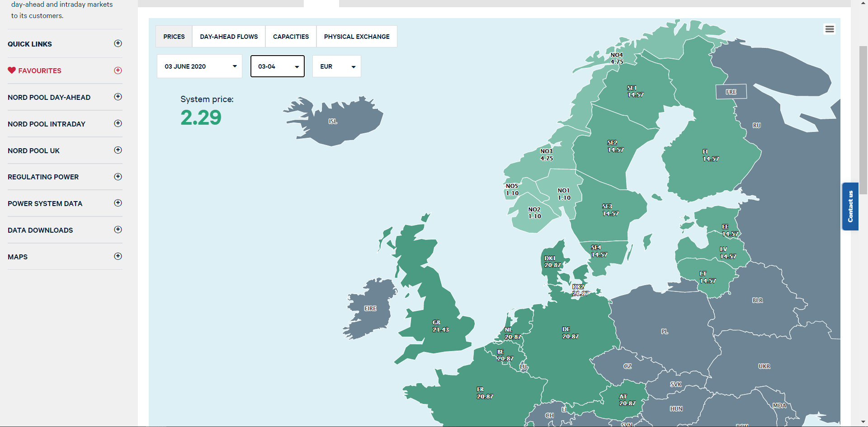Click the GB price region on map
868x427 pixels.
pyautogui.click(x=440, y=326)
